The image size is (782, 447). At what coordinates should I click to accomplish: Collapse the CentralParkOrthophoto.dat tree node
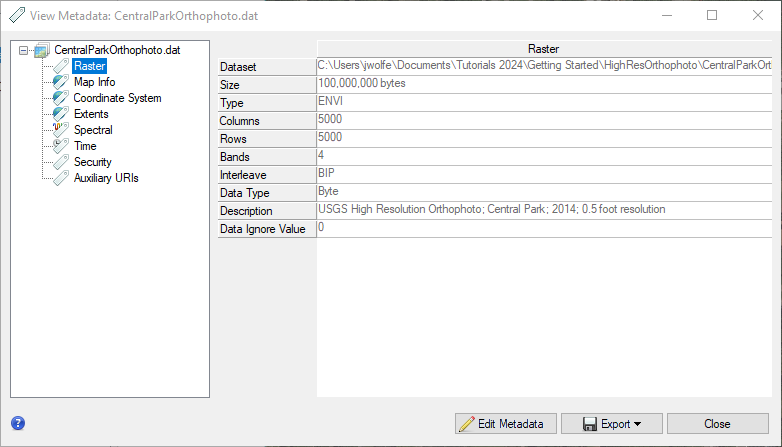tap(24, 50)
